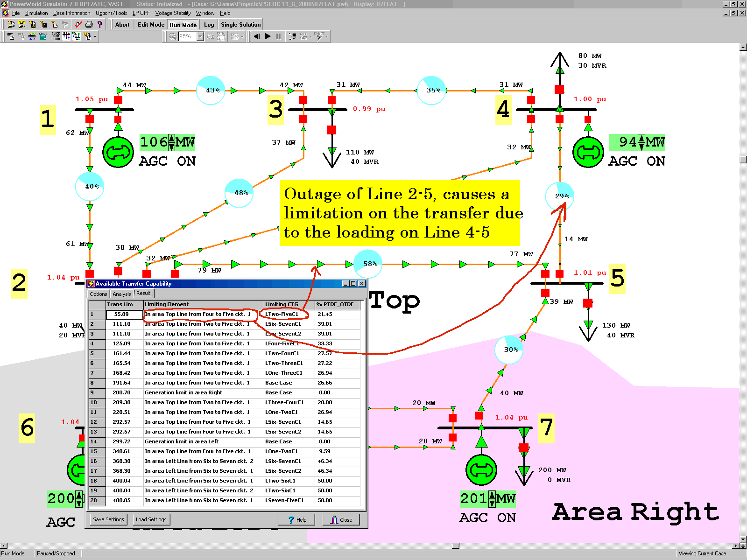
Task: Open the zoom percentage dropdown
Action: coord(200,36)
